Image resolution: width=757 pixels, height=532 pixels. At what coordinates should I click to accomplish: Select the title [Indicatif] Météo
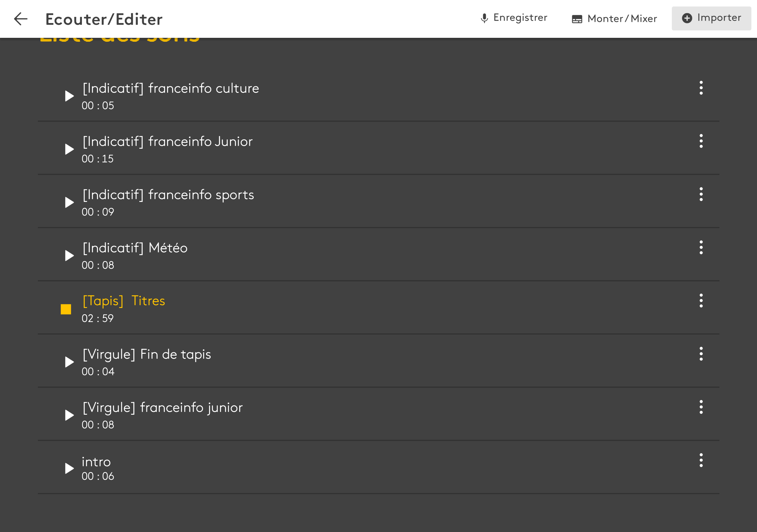pos(135,248)
